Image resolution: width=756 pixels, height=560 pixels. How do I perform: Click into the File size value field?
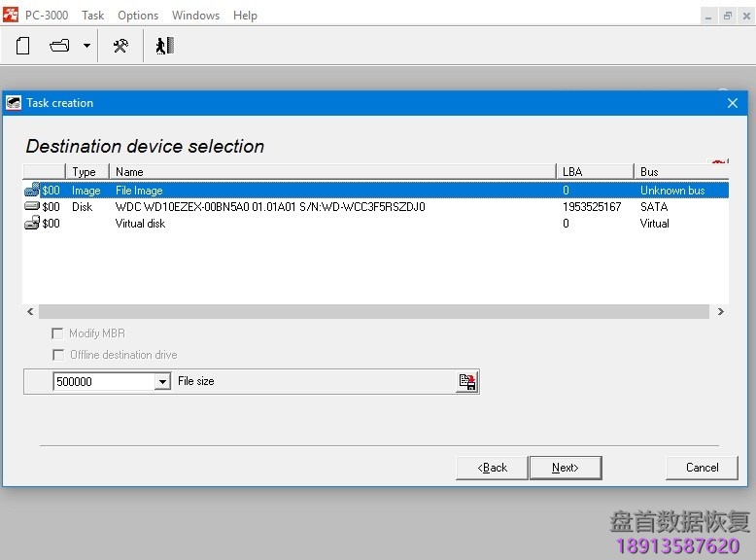[103, 382]
